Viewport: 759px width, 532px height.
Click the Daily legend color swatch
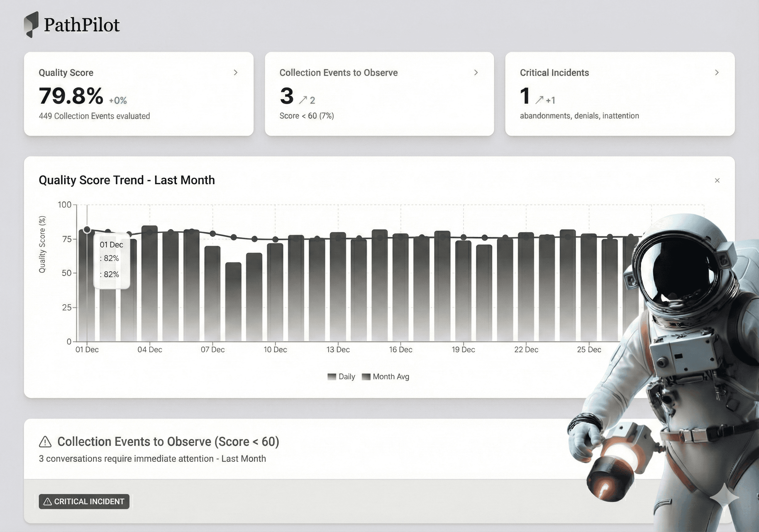[x=331, y=377]
